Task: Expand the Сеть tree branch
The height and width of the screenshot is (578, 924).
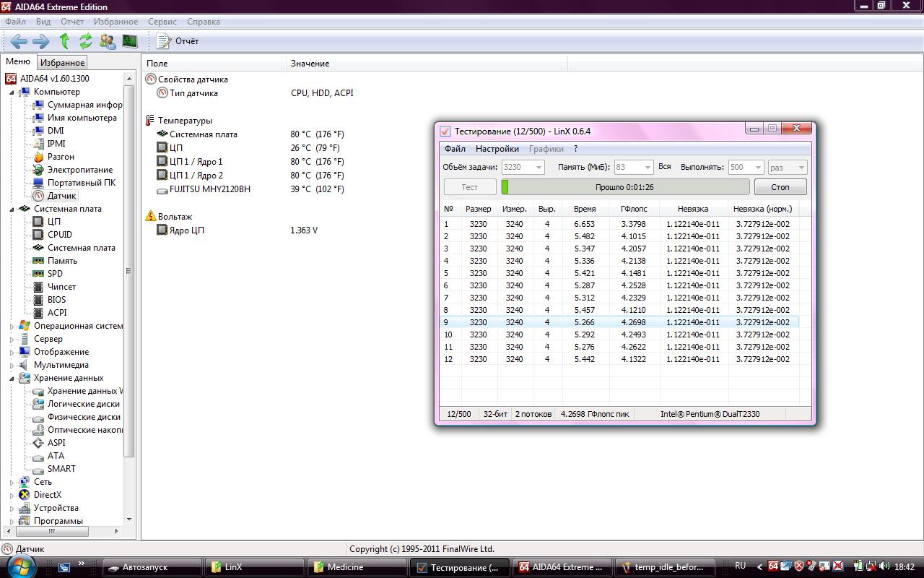Action: pos(12,483)
